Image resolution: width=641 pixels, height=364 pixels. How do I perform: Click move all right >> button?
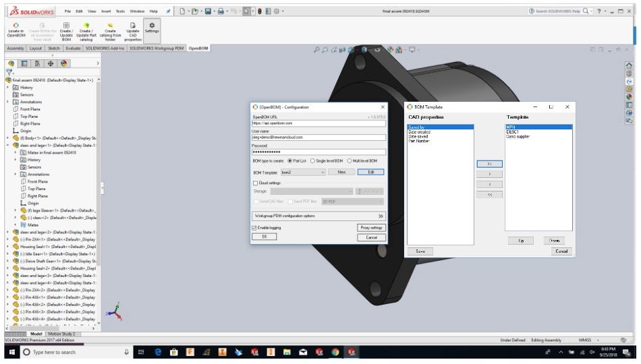click(489, 164)
